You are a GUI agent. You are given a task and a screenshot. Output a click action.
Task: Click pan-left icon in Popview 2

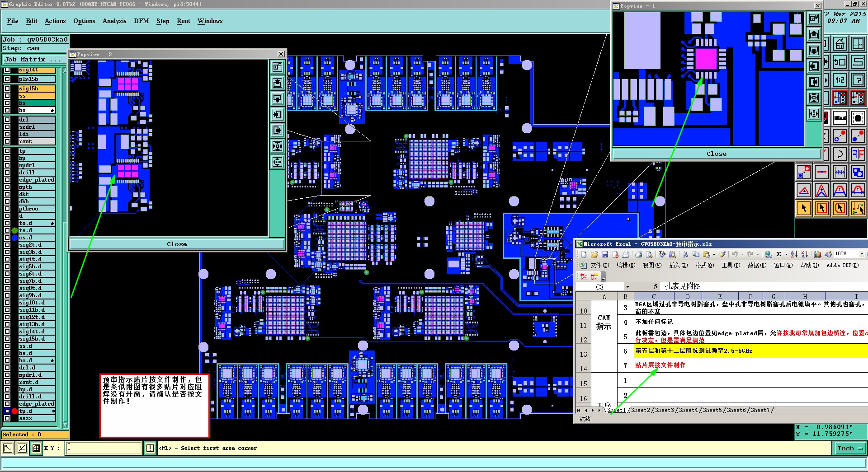278,115
